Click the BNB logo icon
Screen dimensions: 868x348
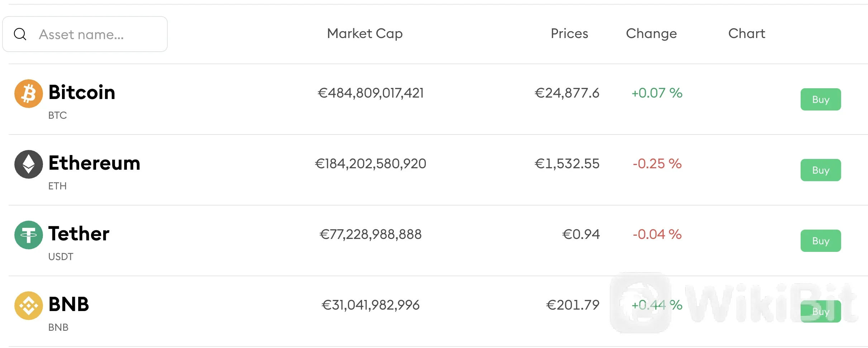tap(29, 306)
